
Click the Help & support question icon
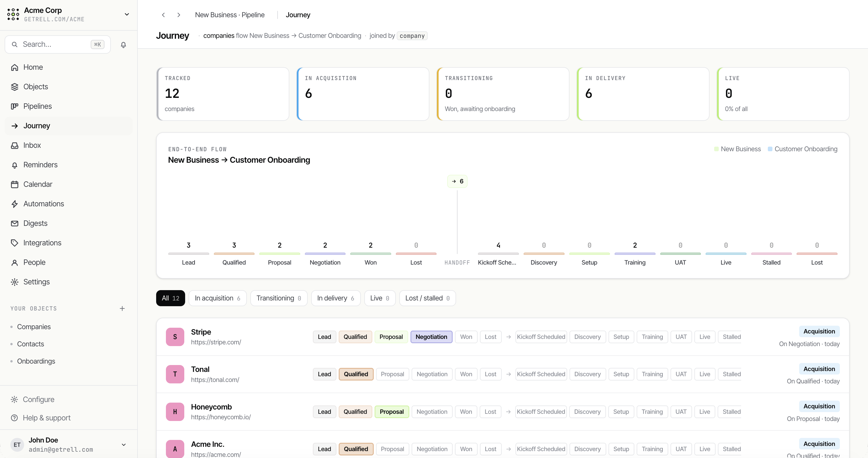click(x=14, y=418)
